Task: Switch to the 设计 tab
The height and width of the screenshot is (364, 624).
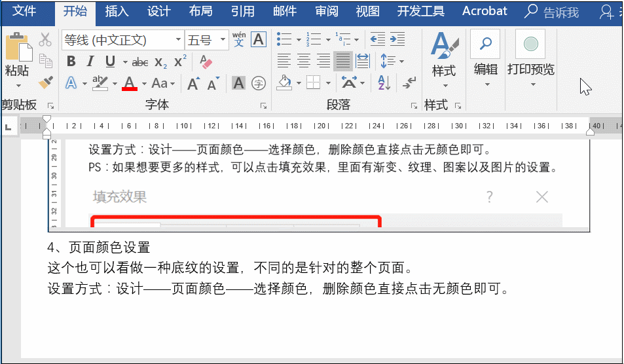Action: (159, 11)
